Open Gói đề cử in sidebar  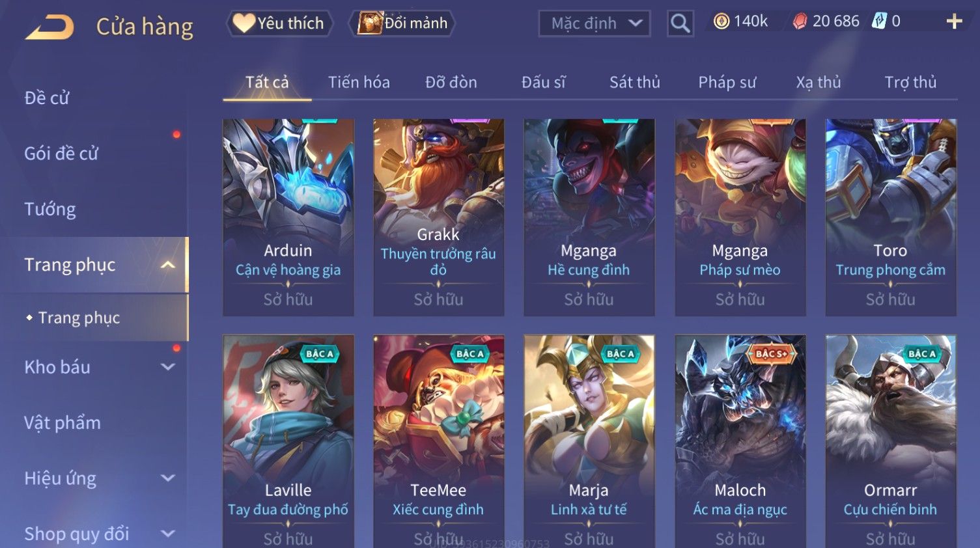pos(61,154)
